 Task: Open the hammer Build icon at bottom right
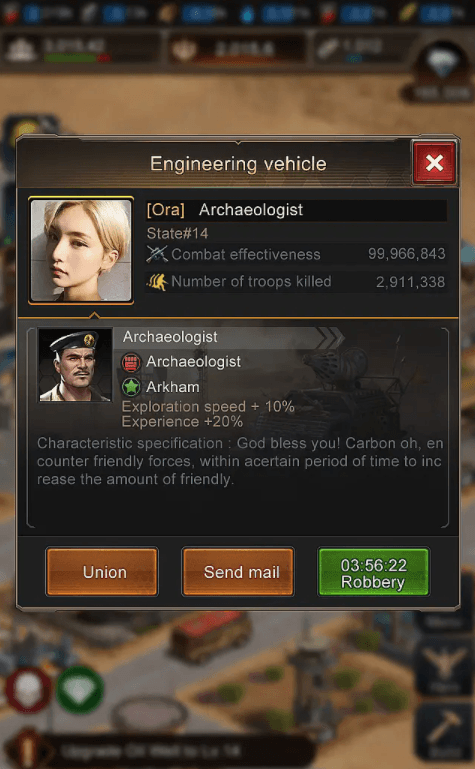[444, 733]
